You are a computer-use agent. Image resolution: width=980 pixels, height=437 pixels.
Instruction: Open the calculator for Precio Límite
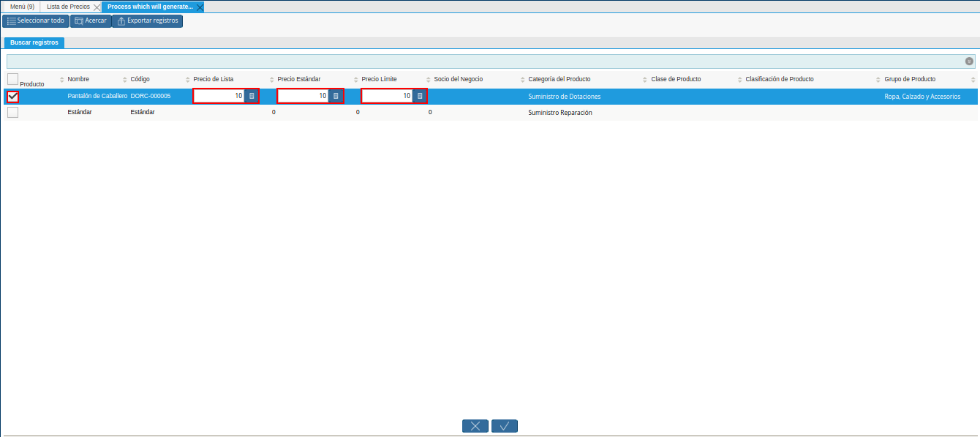click(x=420, y=96)
